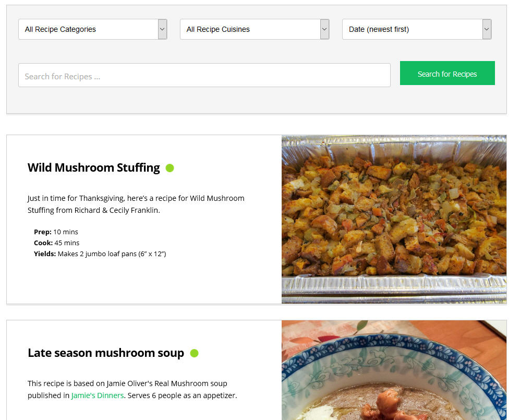Focus the Search for Recipes text field
The image size is (520, 420).
tap(204, 75)
